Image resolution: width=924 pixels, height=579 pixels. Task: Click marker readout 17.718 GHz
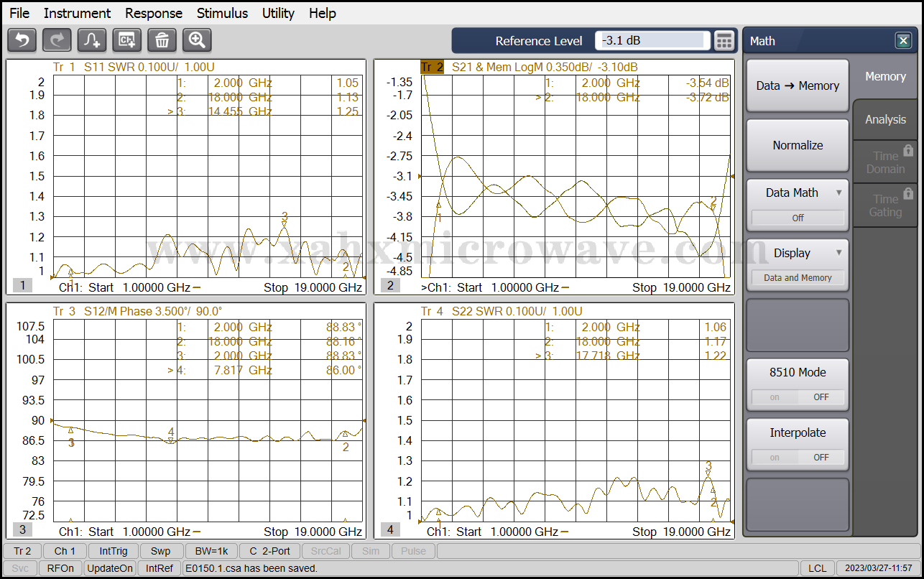pyautogui.click(x=609, y=356)
